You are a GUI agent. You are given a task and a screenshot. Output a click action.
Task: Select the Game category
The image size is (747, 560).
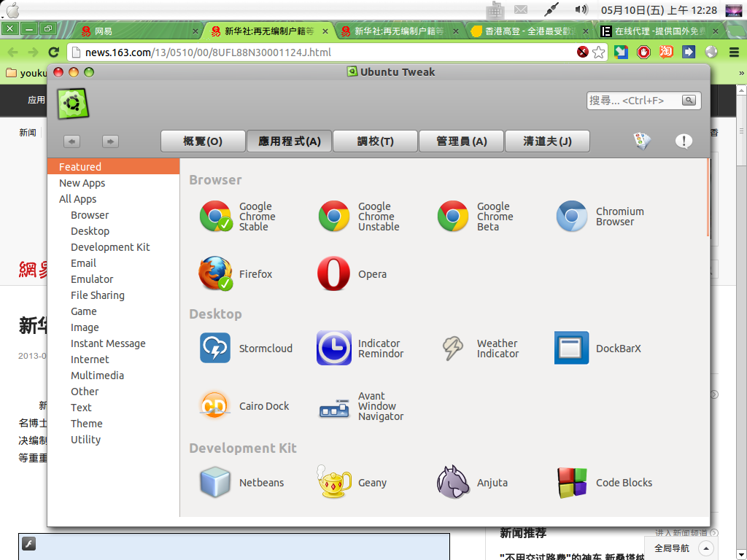pos(113,311)
